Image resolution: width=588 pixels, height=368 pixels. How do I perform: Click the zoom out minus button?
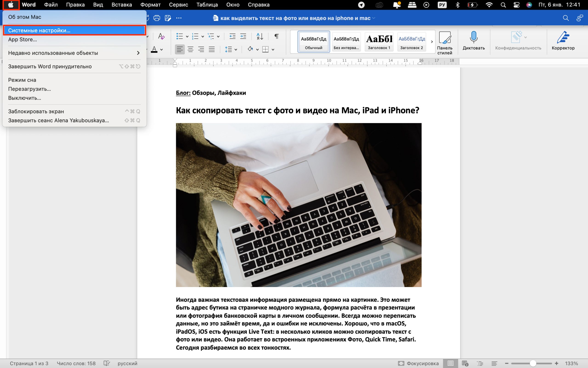pos(507,363)
